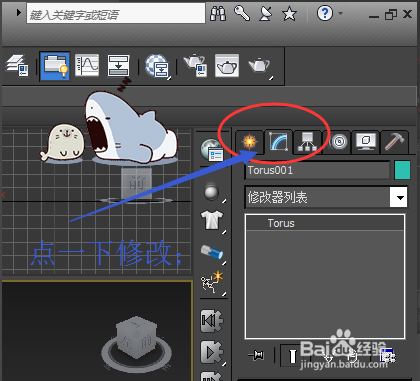Switch to the Utilities hammer tab

pyautogui.click(x=394, y=142)
